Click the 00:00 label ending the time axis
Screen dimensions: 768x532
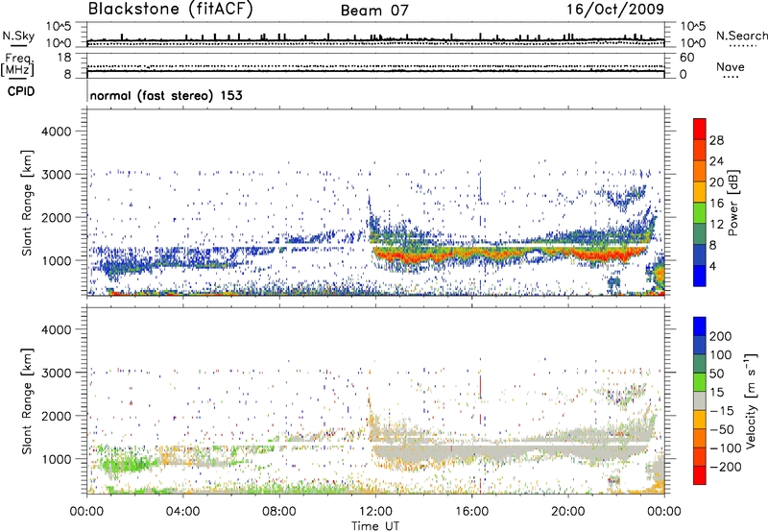point(664,512)
